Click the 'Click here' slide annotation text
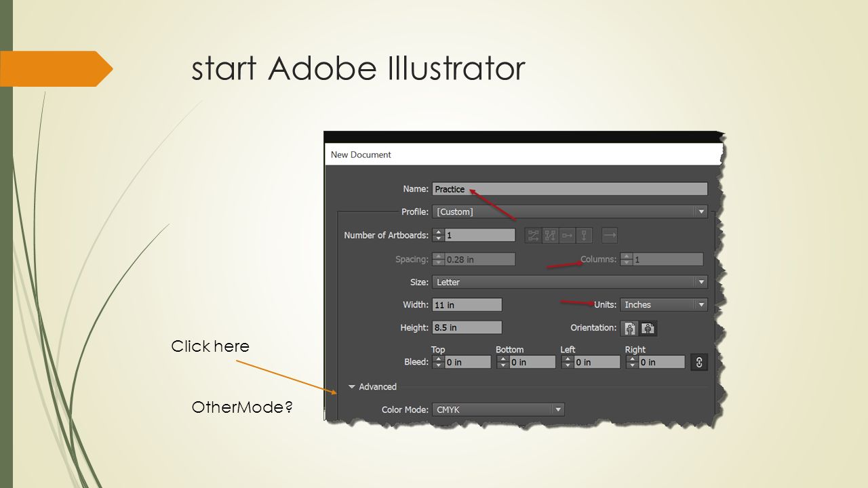 (x=210, y=346)
